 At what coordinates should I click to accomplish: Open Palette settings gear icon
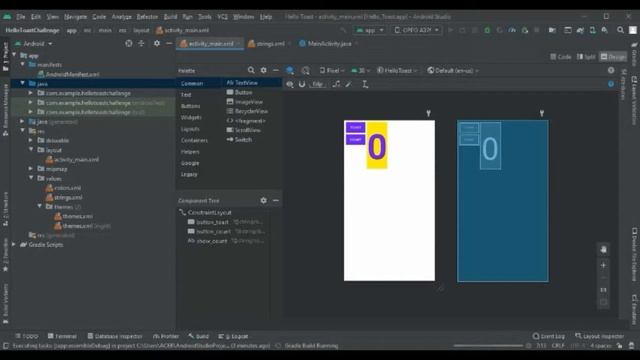[264, 70]
